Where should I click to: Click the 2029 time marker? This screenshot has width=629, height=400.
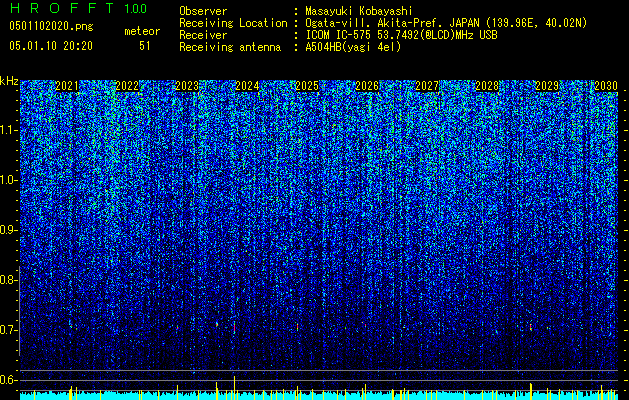(x=547, y=86)
